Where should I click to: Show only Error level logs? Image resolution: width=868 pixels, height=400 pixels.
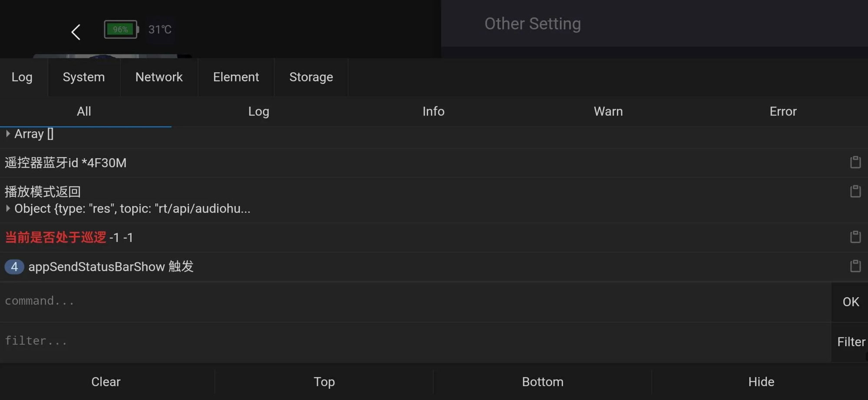pos(783,112)
